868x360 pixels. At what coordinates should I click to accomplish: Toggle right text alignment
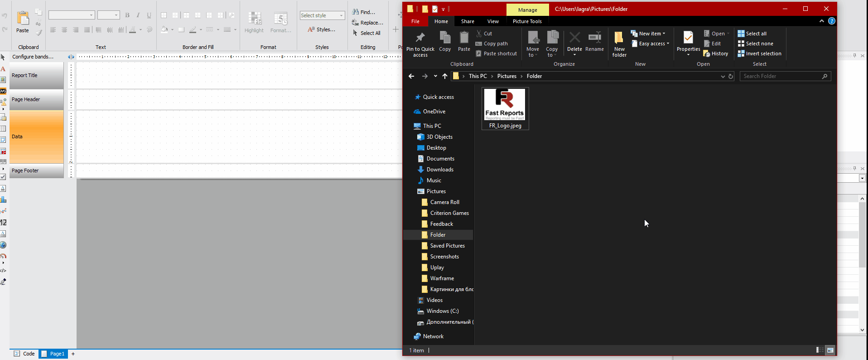76,30
